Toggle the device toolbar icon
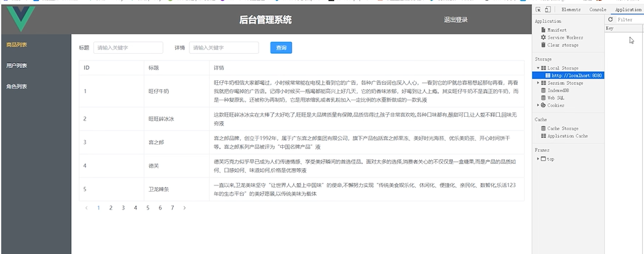This screenshot has height=254, width=644. click(x=547, y=9)
